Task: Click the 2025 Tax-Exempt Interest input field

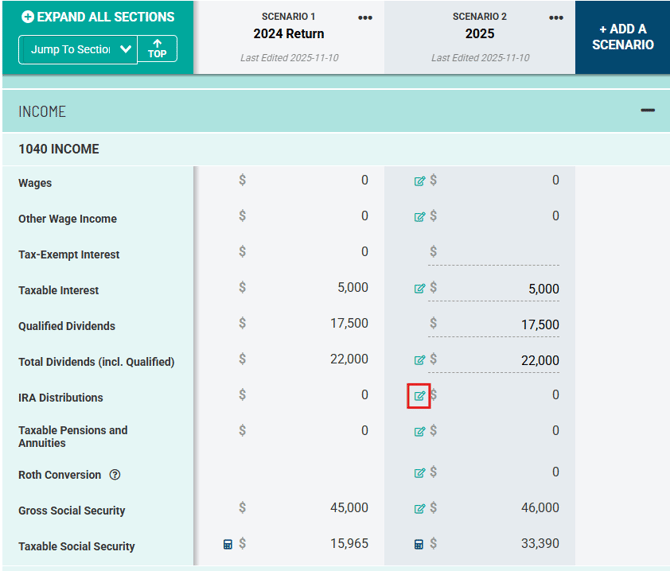Action: coord(500,253)
